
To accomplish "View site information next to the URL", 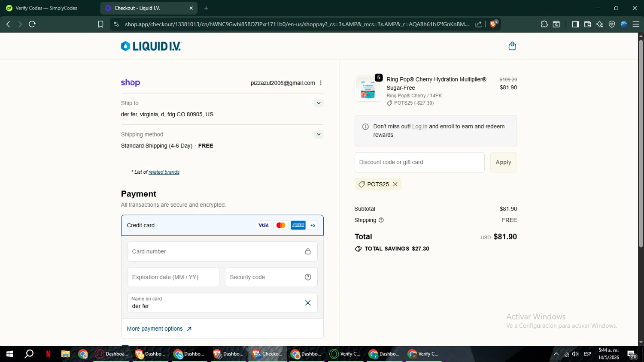I will pos(116,24).
